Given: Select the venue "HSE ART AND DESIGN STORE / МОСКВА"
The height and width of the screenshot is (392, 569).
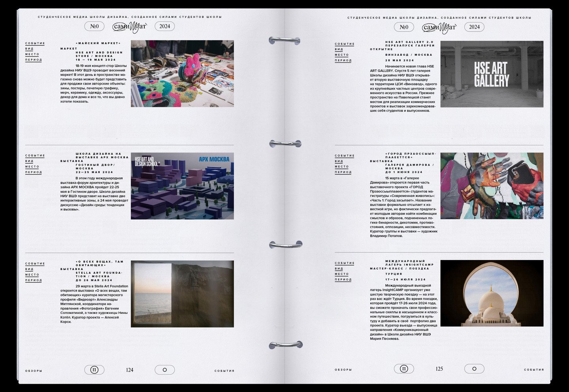Looking at the screenshot, I should pos(99,54).
